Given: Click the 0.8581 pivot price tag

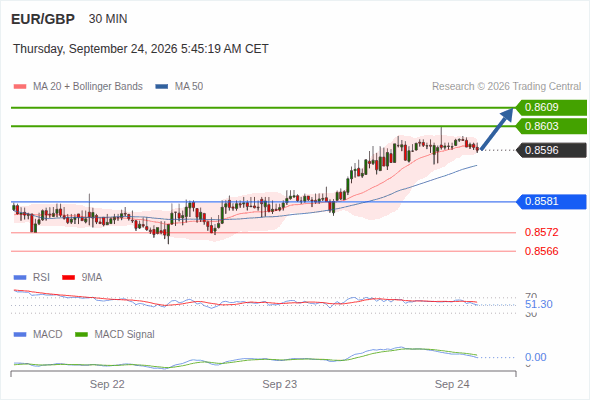Looking at the screenshot, I should tap(551, 201).
